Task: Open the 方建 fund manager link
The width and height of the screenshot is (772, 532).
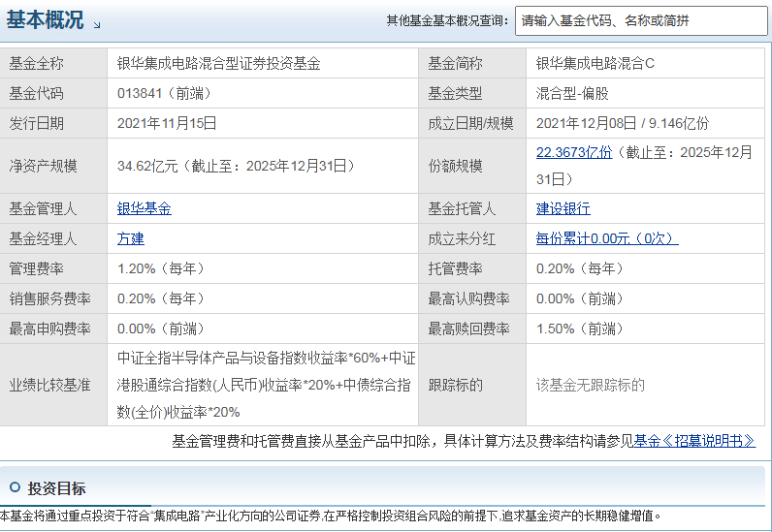Action: [x=131, y=238]
